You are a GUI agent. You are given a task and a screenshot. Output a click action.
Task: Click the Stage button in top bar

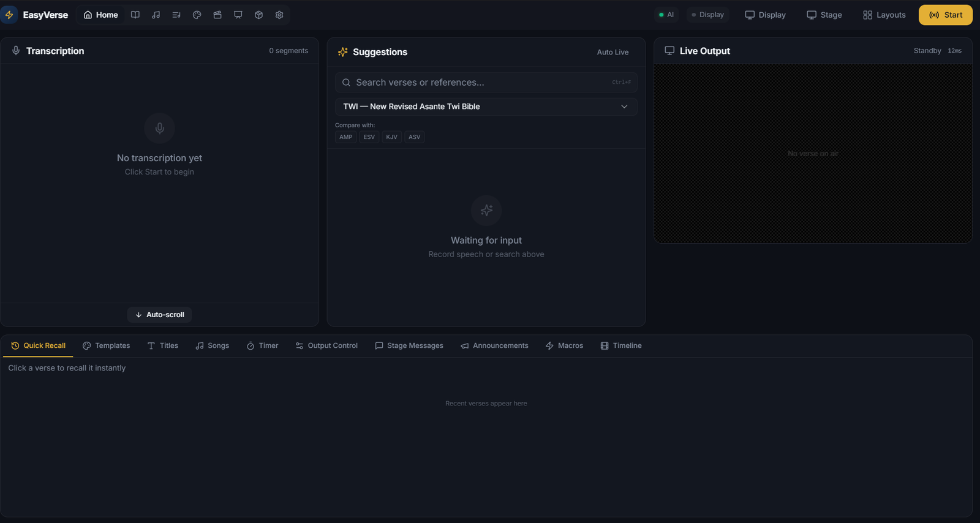tap(824, 15)
